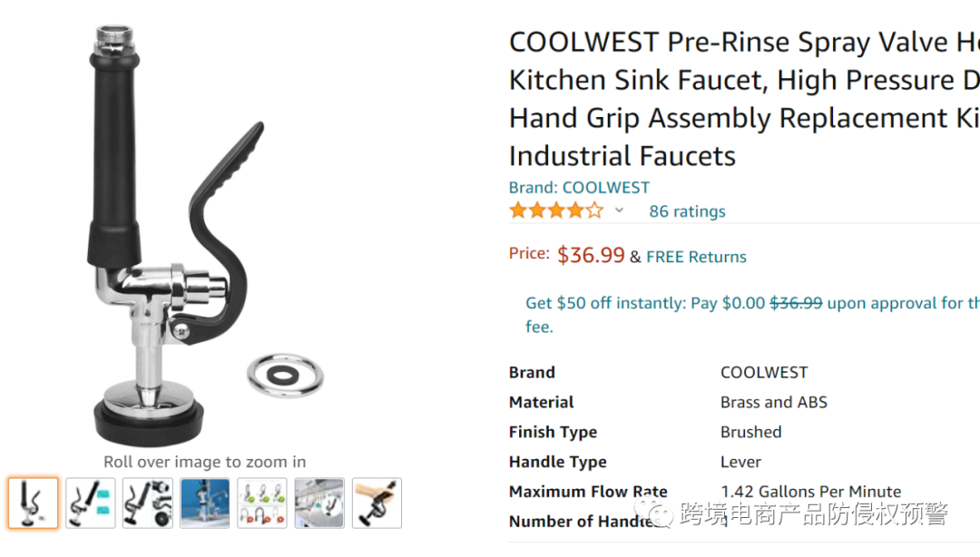Image resolution: width=980 pixels, height=557 pixels.
Task: Open the FREE Returns link
Action: pyautogui.click(x=696, y=257)
